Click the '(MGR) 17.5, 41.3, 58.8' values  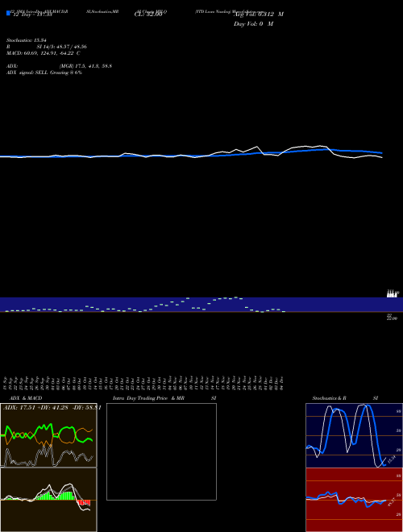pos(85,66)
